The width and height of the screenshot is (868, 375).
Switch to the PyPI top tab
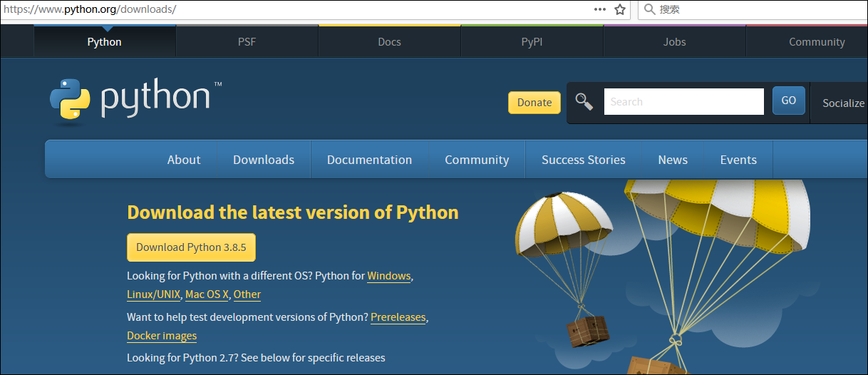click(x=532, y=42)
